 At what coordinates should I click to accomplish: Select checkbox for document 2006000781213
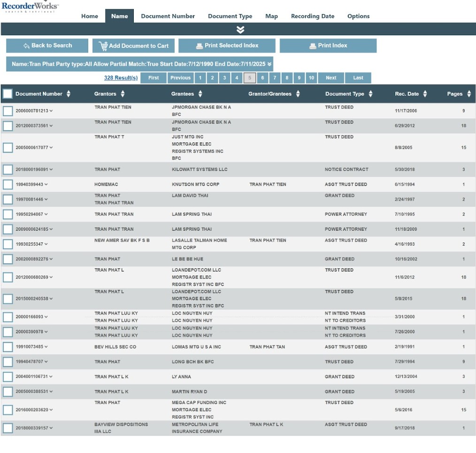[x=8, y=111]
